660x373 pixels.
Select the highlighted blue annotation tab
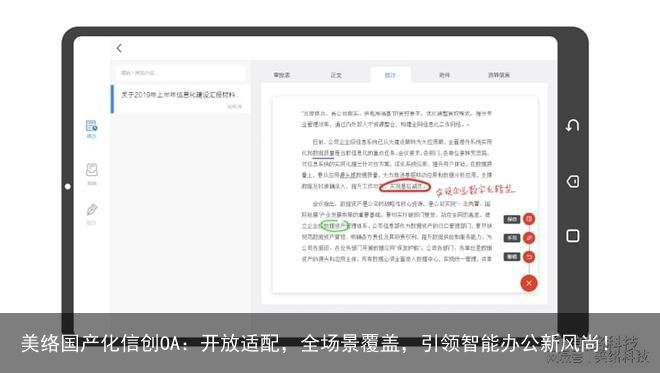pos(390,75)
